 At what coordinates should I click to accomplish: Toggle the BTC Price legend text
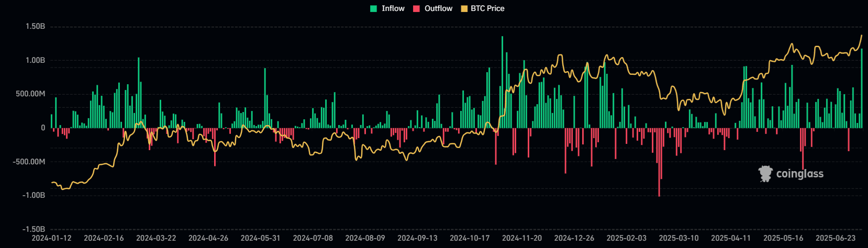click(487, 8)
